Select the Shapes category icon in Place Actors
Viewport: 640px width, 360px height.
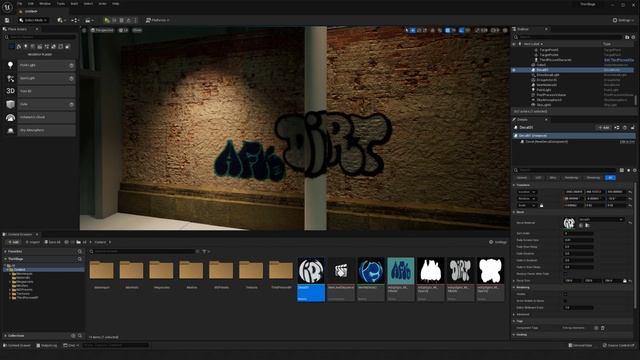click(32, 47)
